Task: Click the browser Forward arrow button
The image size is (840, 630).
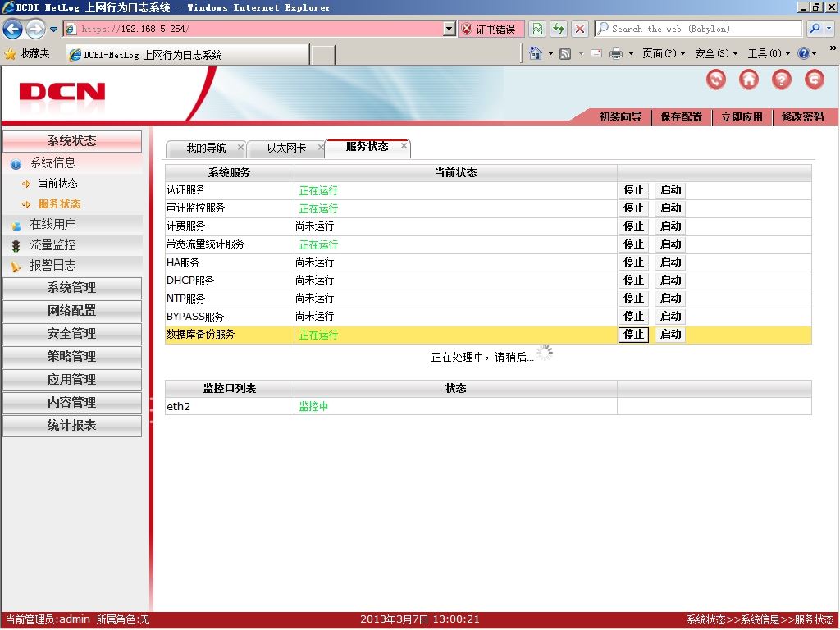Action: [x=36, y=29]
